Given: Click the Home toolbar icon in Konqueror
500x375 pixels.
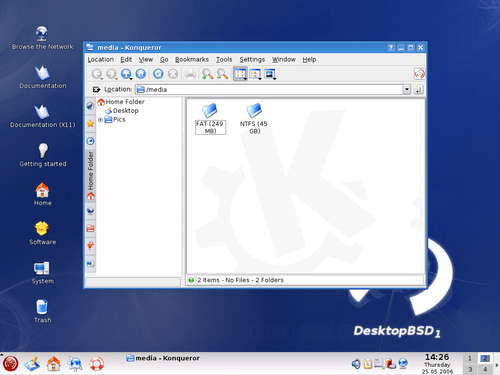Looking at the screenshot, I should click(141, 74).
